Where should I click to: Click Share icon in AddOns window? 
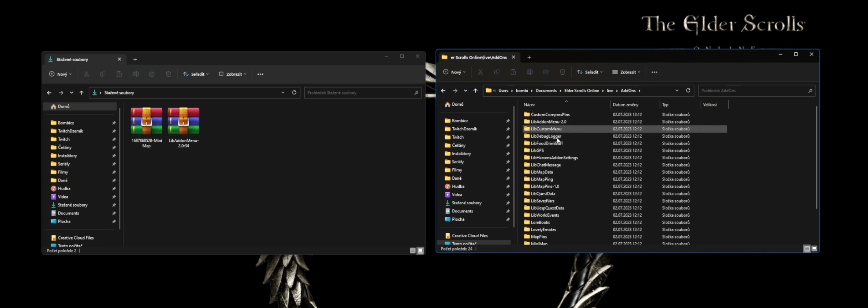click(546, 72)
